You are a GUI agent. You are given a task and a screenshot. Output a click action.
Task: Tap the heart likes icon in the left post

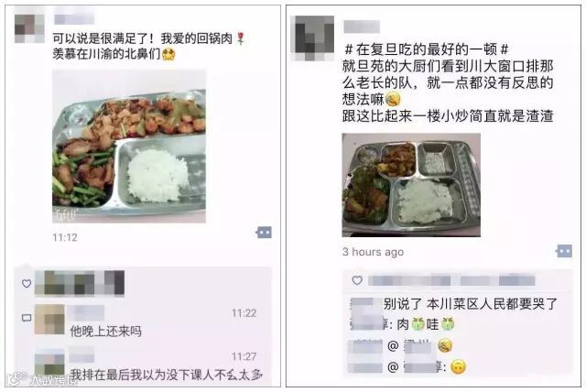27,283
